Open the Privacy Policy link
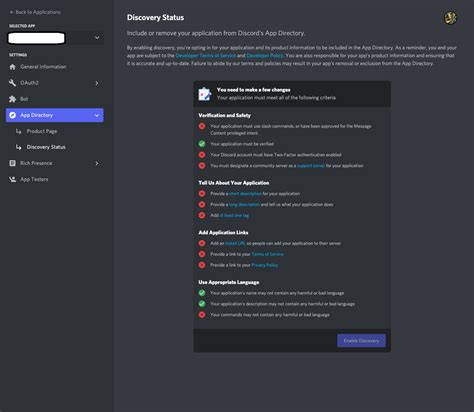Image resolution: width=474 pixels, height=412 pixels. point(265,265)
